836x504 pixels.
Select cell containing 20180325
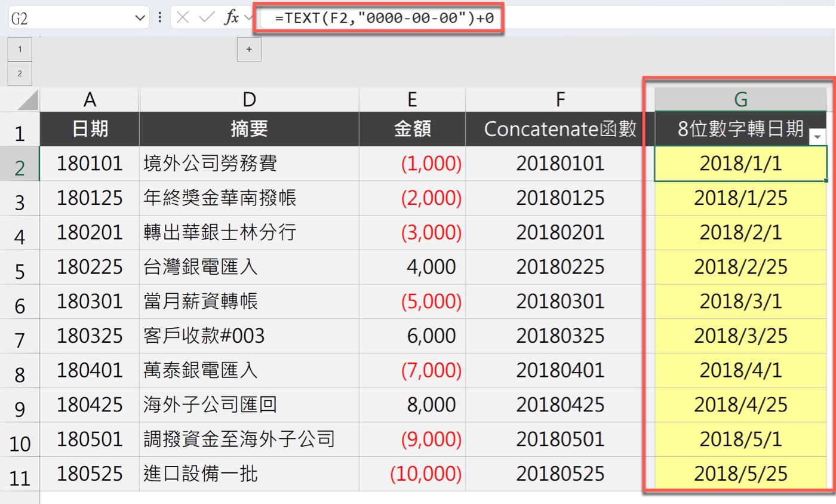(560, 336)
